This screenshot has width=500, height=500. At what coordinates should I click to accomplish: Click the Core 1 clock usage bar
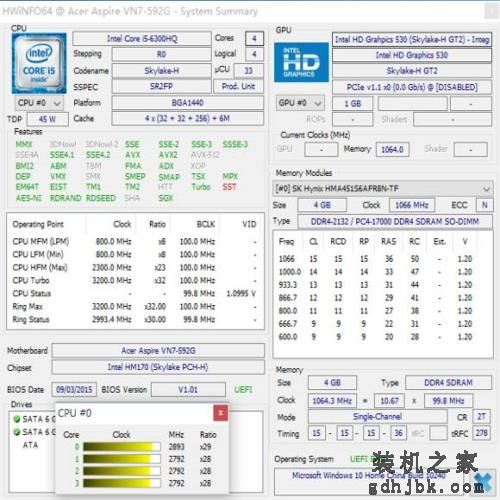pyautogui.click(x=122, y=459)
